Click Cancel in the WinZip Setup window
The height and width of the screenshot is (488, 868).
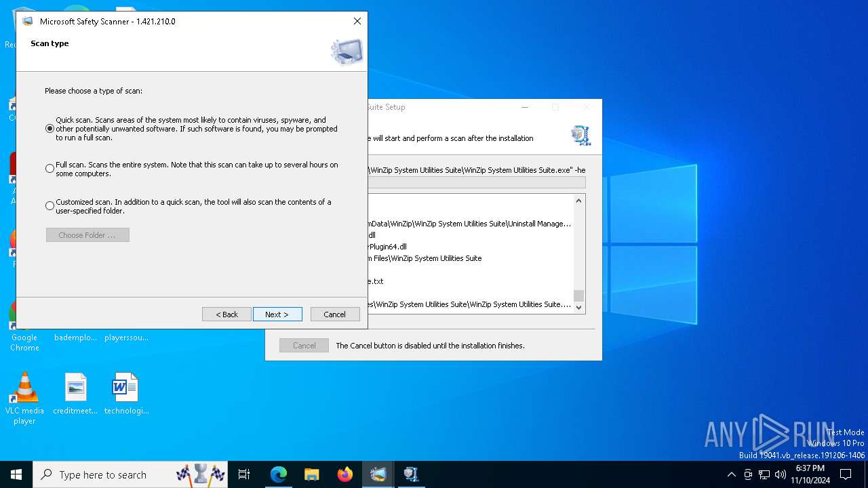pos(304,346)
